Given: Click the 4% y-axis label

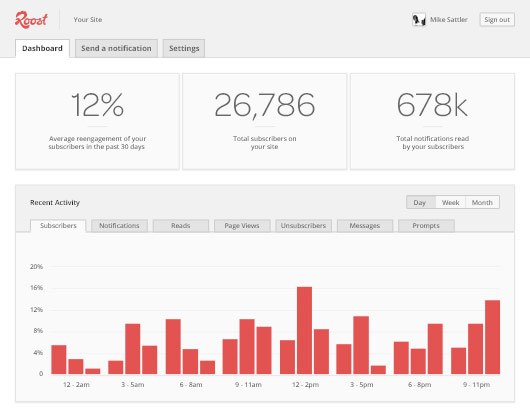Looking at the screenshot, I should [38, 353].
